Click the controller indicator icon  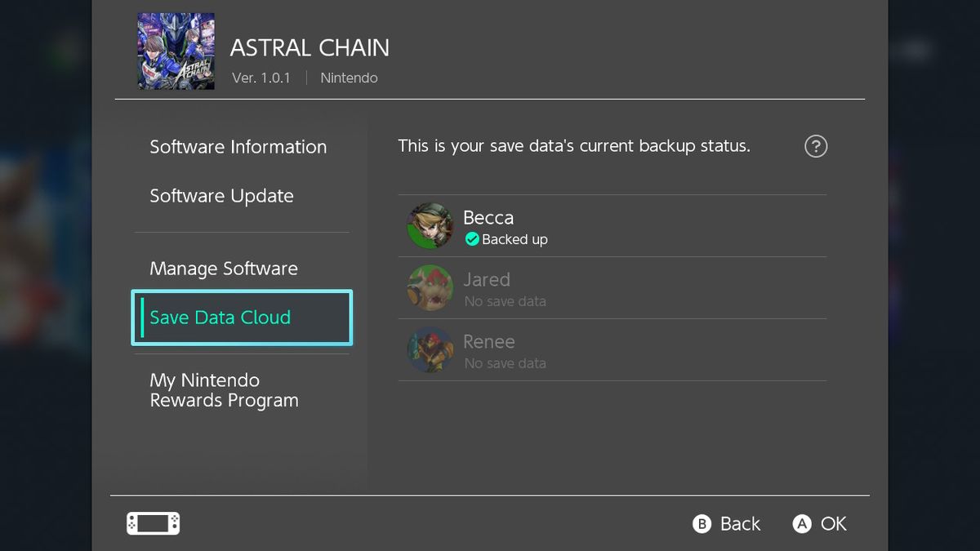point(153,523)
